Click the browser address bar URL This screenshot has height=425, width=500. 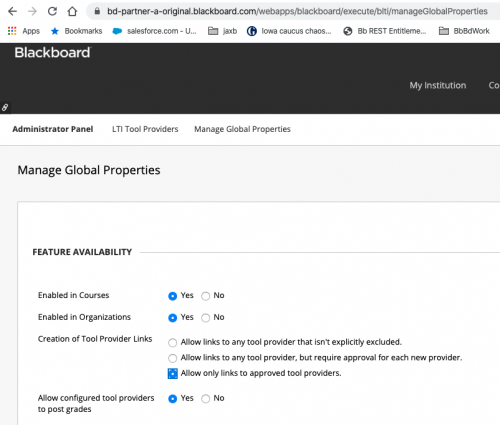tap(297, 11)
